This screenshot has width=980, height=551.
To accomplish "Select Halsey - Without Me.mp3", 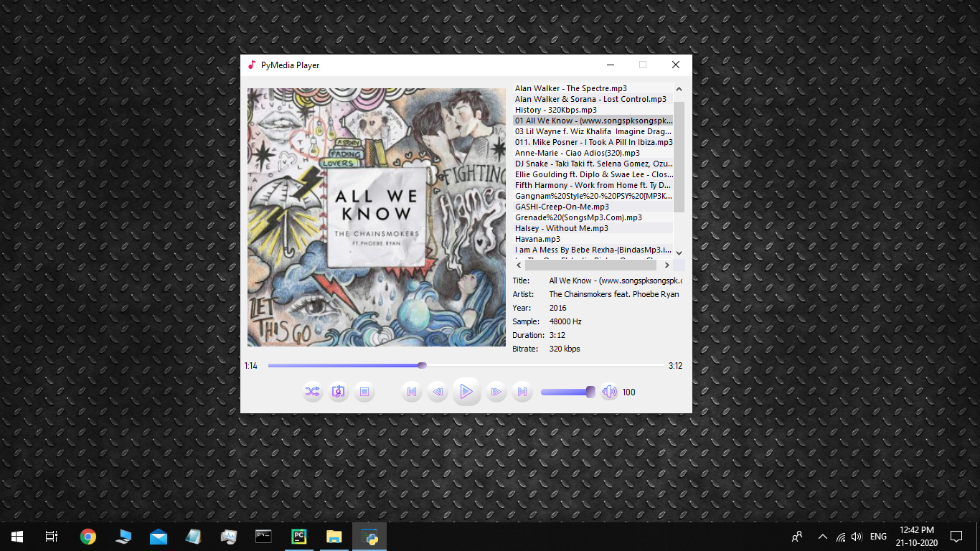I will click(x=593, y=228).
